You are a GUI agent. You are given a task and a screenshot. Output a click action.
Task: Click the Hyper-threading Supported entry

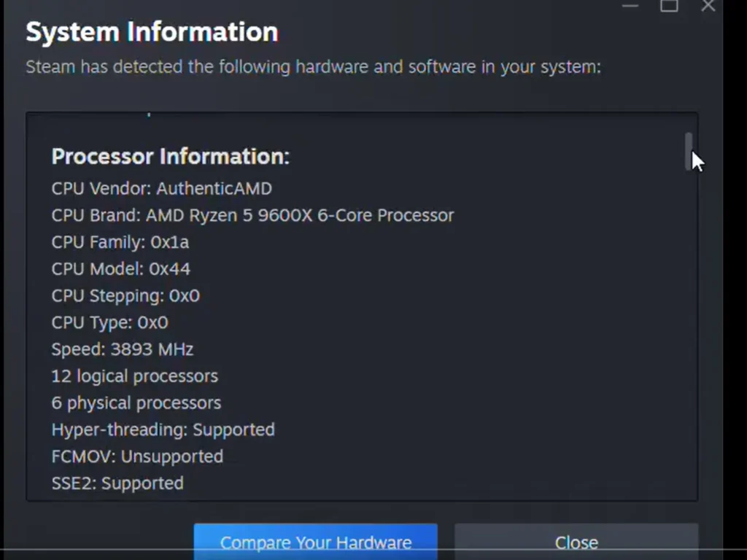[163, 429]
